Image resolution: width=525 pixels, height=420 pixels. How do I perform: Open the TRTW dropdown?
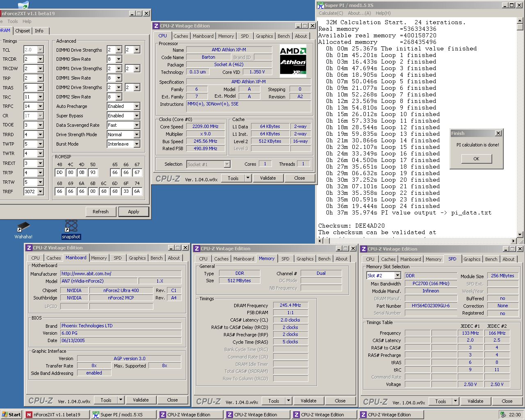point(40,182)
